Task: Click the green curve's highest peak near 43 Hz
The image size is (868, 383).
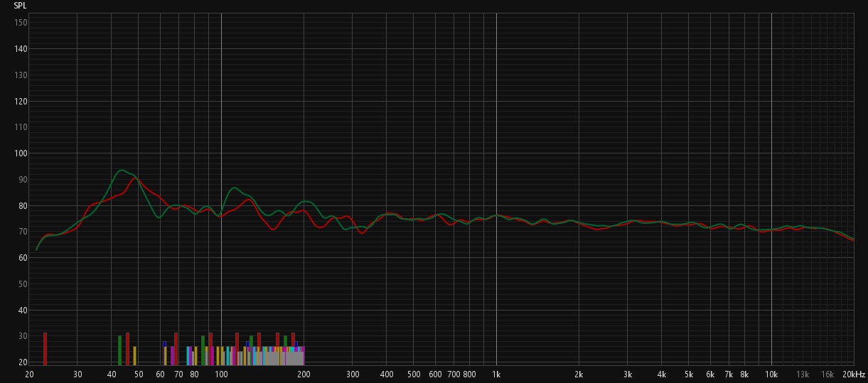Action: click(122, 170)
